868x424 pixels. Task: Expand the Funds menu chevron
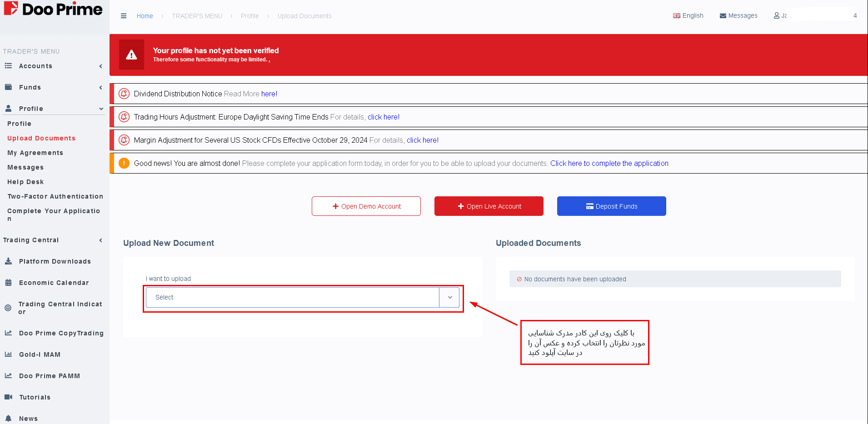pos(100,87)
